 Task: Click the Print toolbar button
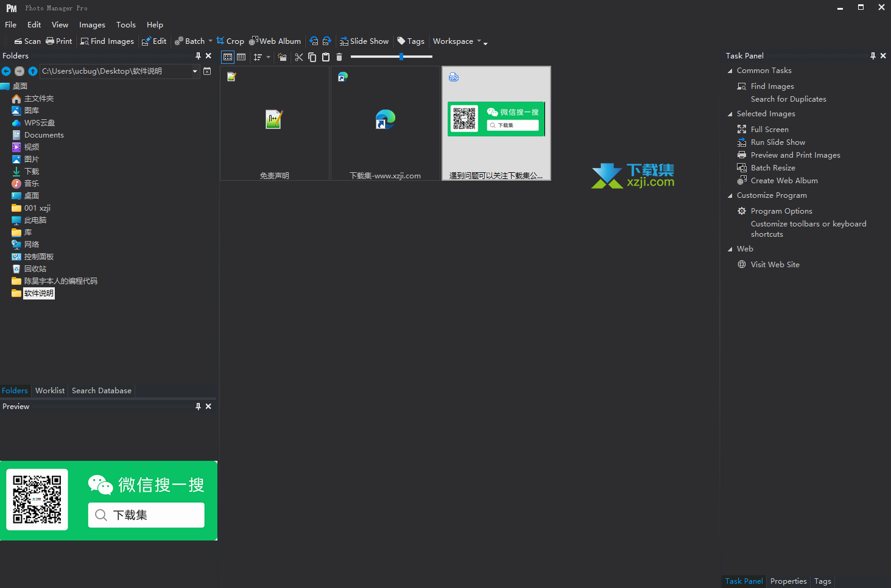58,41
